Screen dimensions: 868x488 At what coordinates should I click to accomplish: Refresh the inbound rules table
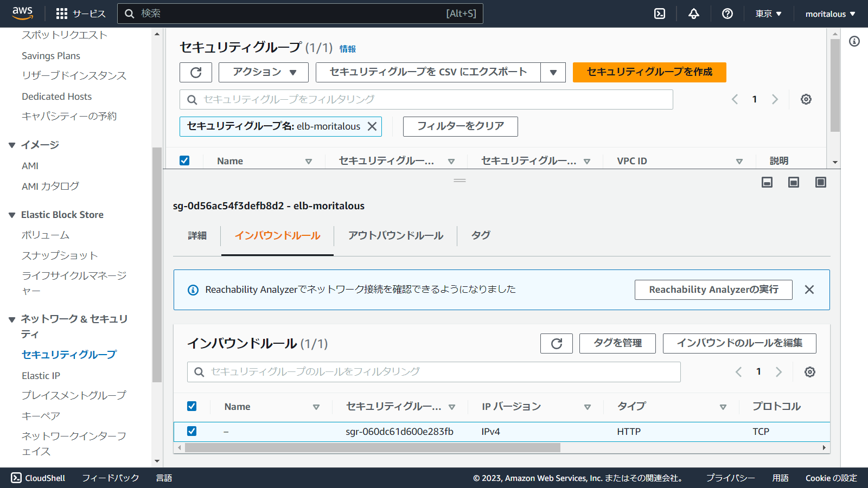[x=556, y=343]
